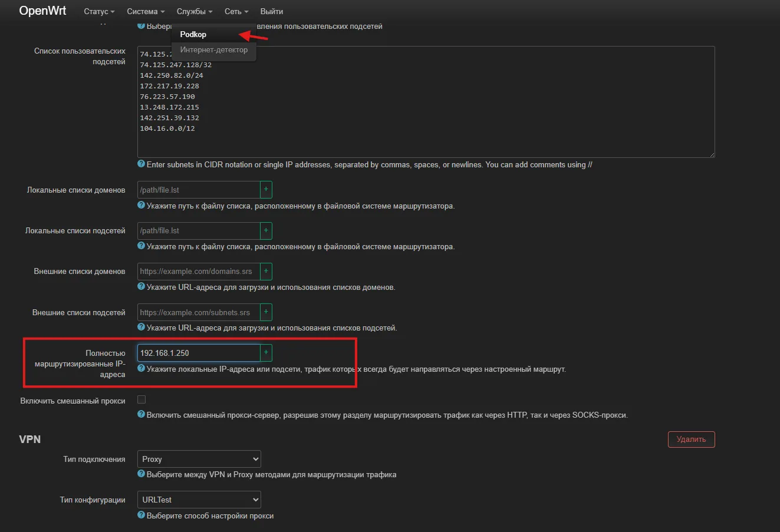Add entry to Внешние списки подсетей
This screenshot has width=780, height=532.
coord(266,312)
